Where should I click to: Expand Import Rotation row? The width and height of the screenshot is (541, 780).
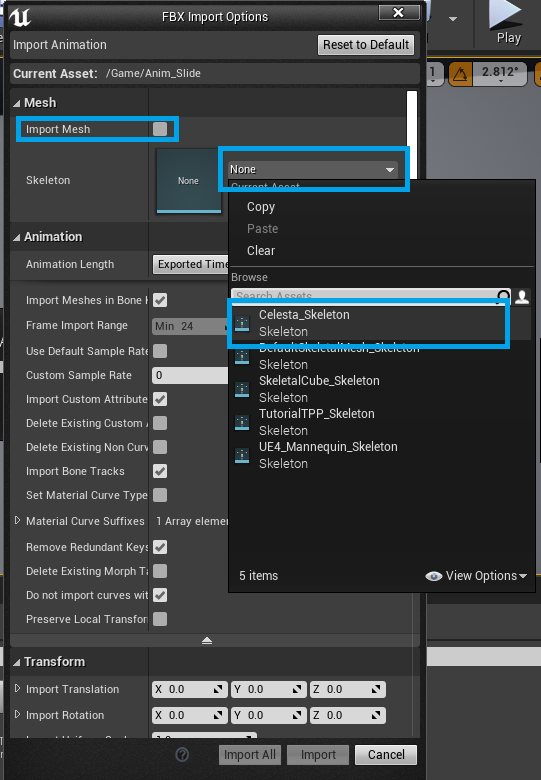(17, 714)
